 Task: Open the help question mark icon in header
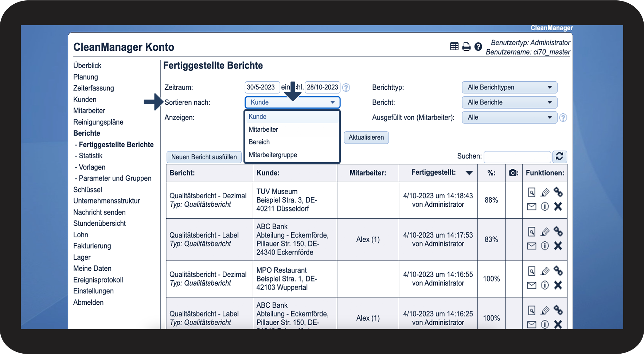tap(478, 47)
